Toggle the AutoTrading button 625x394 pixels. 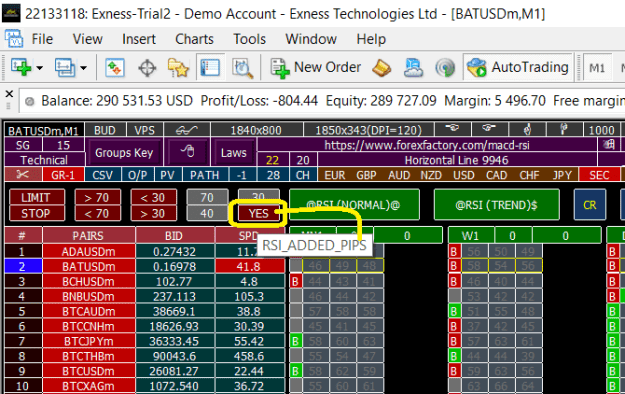coord(517,67)
